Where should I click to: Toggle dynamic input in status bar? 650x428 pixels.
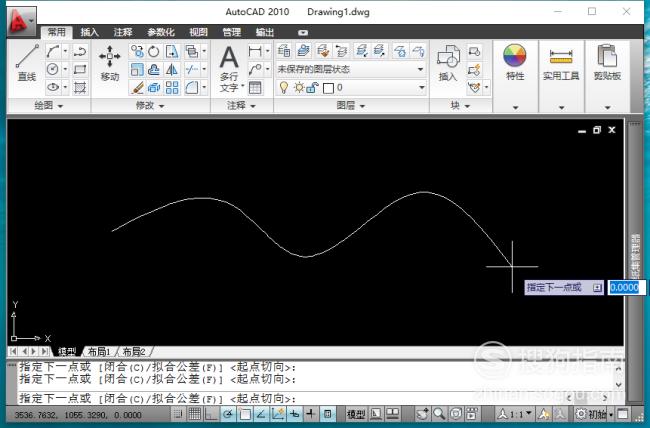point(294,413)
